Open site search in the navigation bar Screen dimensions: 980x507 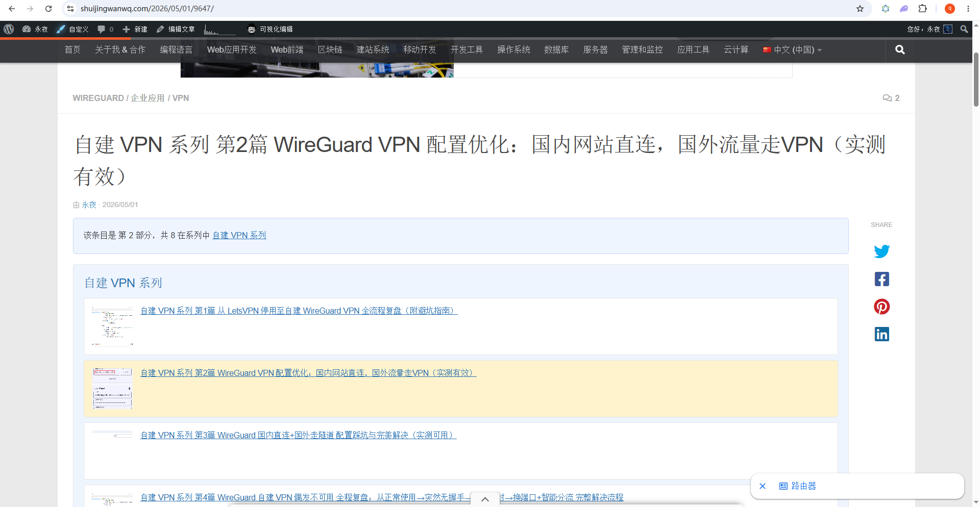pos(900,49)
